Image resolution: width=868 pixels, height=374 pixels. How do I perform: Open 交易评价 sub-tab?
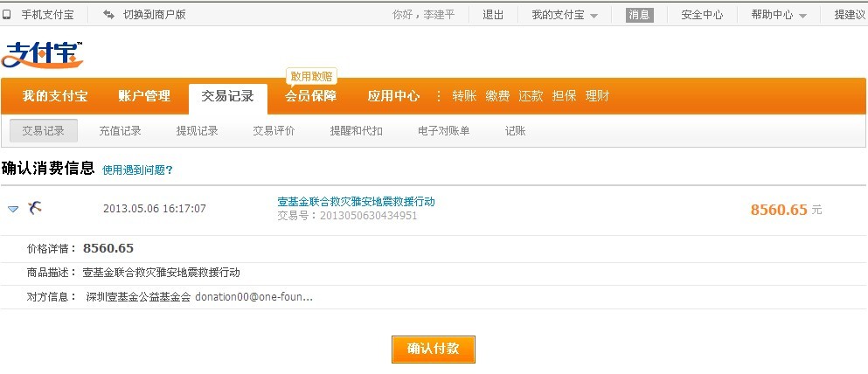(x=274, y=131)
